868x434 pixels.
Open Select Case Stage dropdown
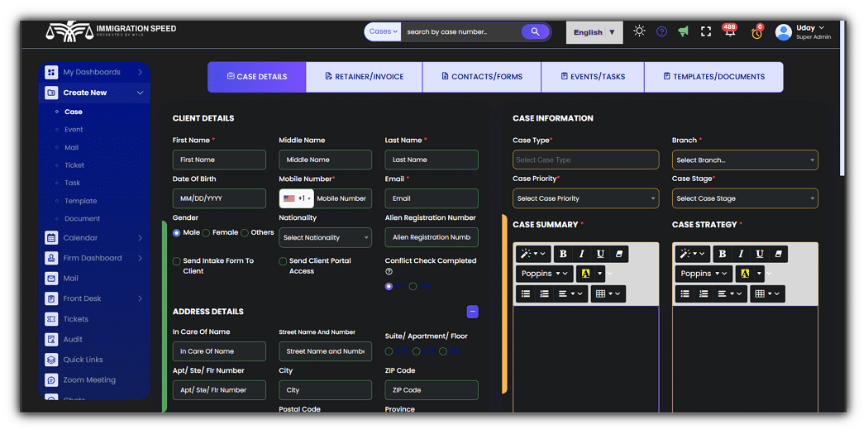745,198
